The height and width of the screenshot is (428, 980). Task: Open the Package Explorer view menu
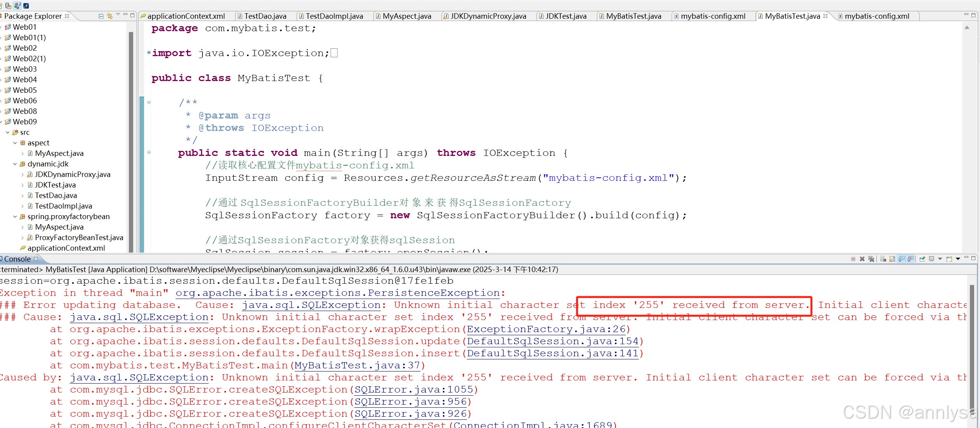click(x=118, y=16)
